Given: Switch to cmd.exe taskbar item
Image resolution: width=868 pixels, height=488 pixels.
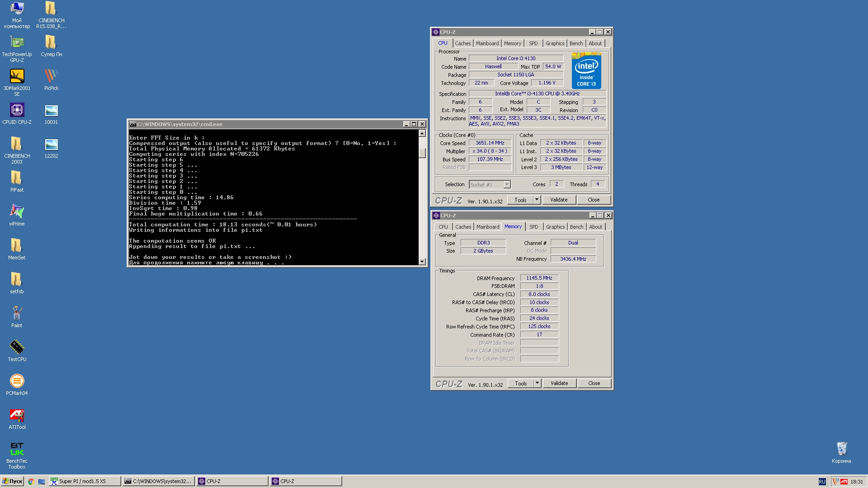Looking at the screenshot, I should tap(158, 481).
